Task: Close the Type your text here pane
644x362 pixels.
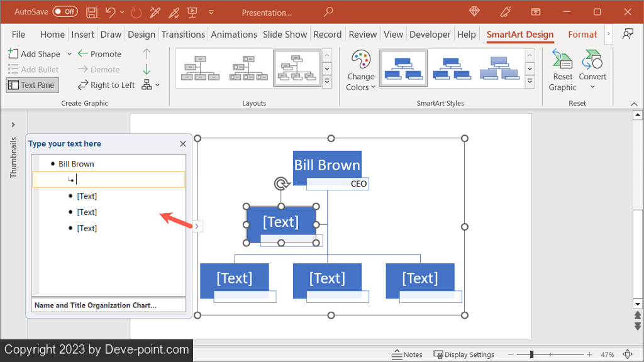Action: (183, 144)
